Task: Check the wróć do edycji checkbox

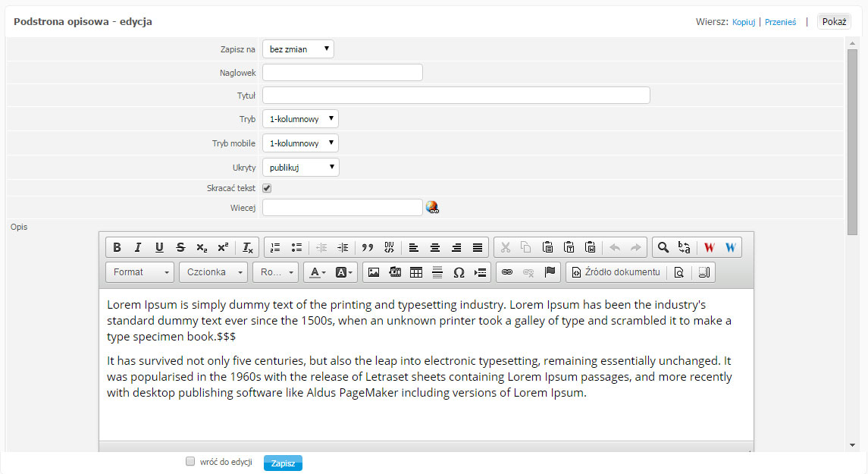Action: click(190, 461)
